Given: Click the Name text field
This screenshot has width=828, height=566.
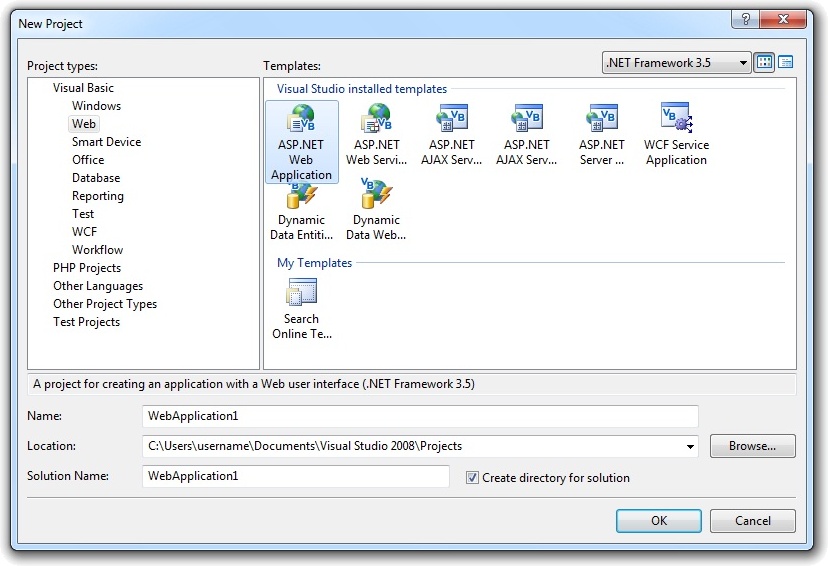Looking at the screenshot, I should pyautogui.click(x=420, y=416).
